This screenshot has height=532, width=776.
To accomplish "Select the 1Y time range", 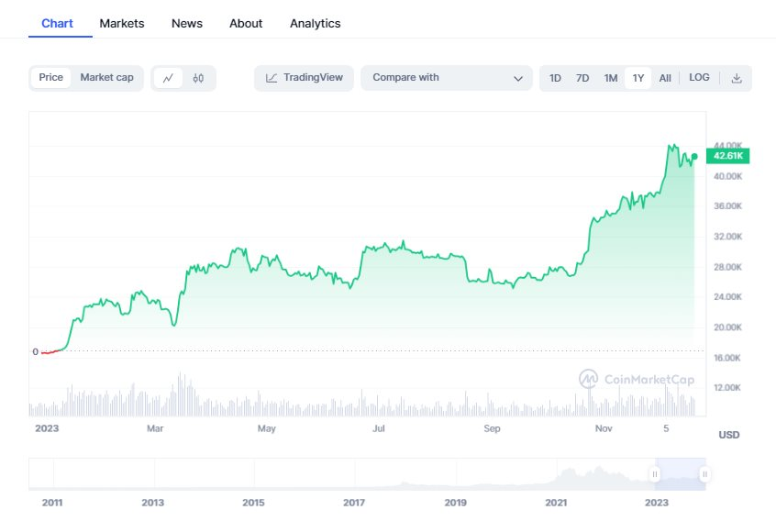I will coord(638,78).
